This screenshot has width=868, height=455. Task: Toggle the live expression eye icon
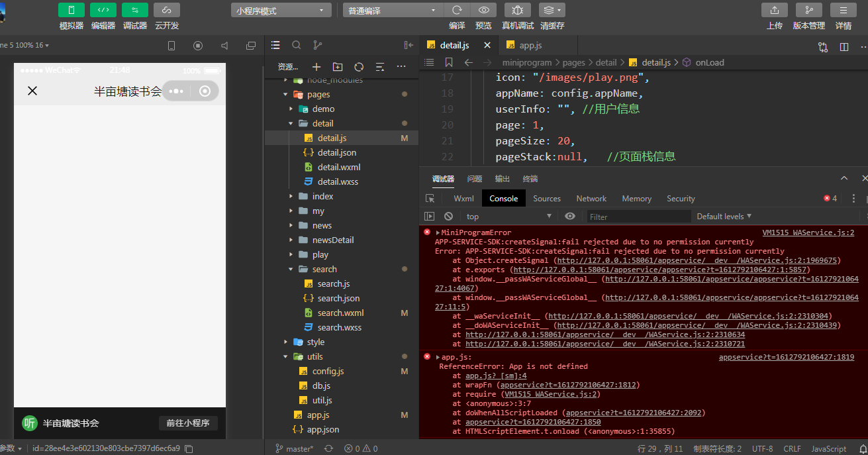(x=570, y=217)
